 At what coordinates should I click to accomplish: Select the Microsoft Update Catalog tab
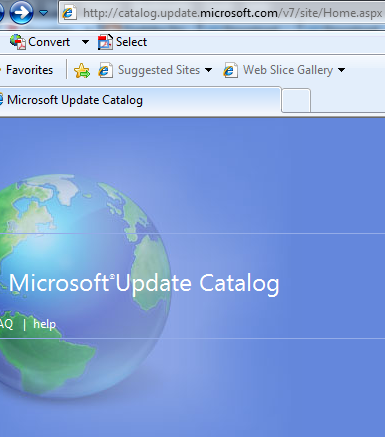click(x=140, y=100)
